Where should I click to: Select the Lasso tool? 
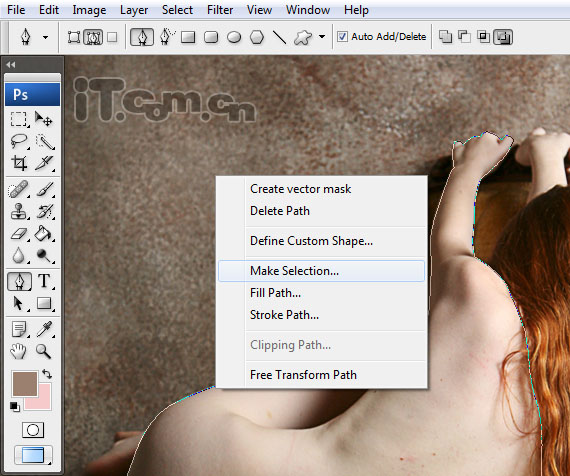[19, 141]
